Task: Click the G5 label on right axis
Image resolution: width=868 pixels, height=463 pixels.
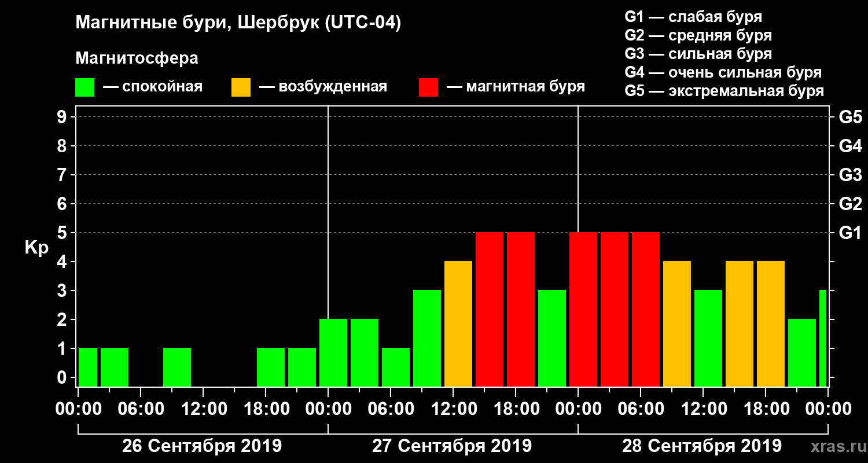Action: coord(850,117)
